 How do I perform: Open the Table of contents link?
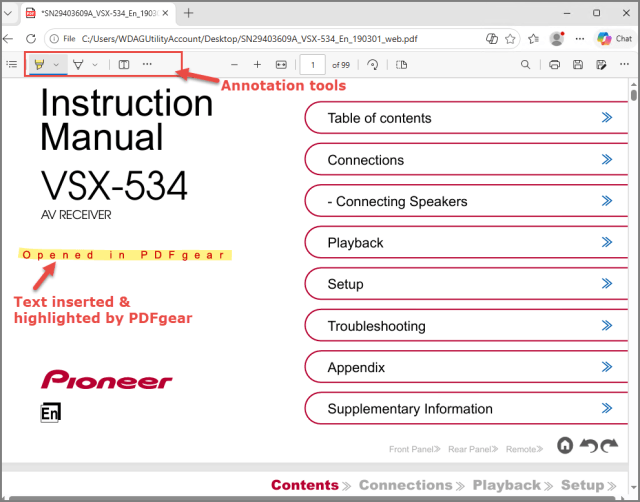coord(466,118)
